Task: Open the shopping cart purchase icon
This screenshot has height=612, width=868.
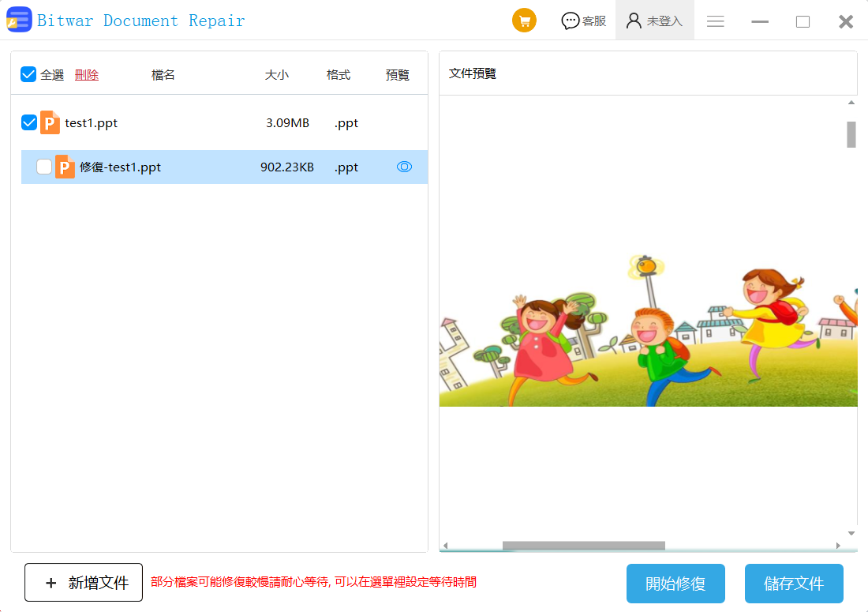Action: tap(524, 21)
